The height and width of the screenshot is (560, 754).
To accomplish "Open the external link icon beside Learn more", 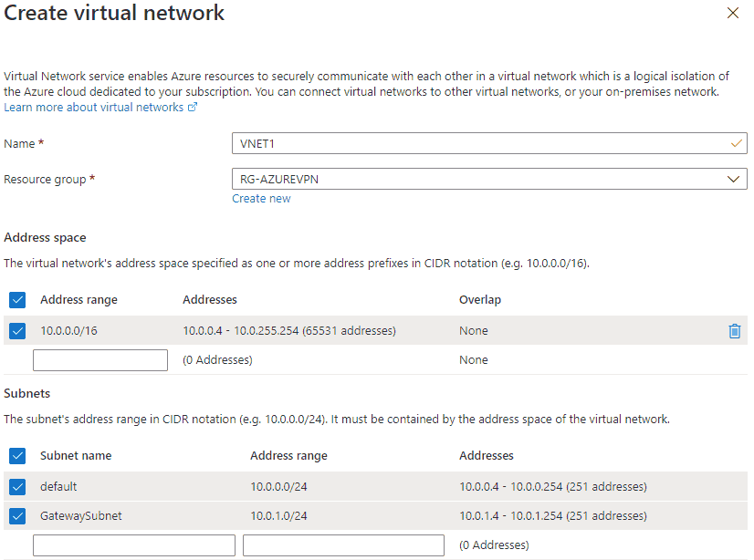I will point(193,107).
